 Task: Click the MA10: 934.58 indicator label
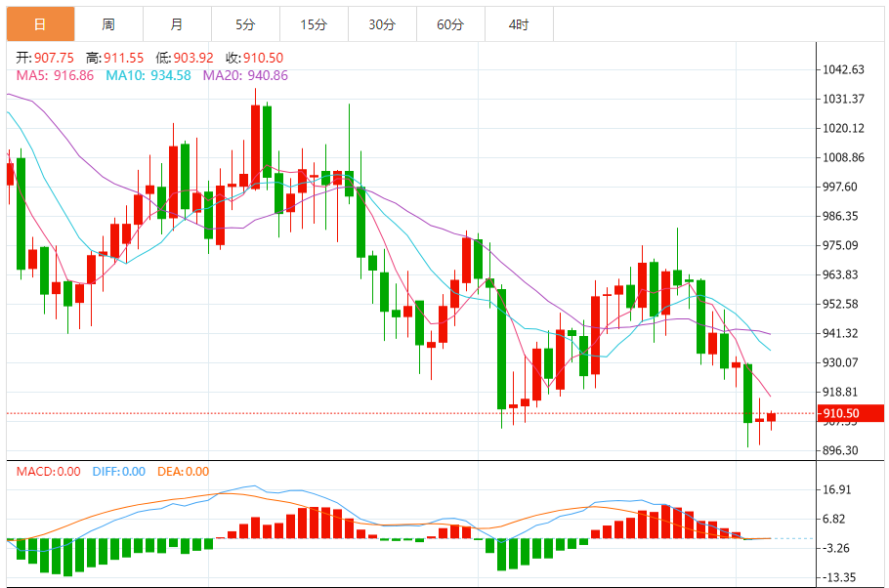148,75
